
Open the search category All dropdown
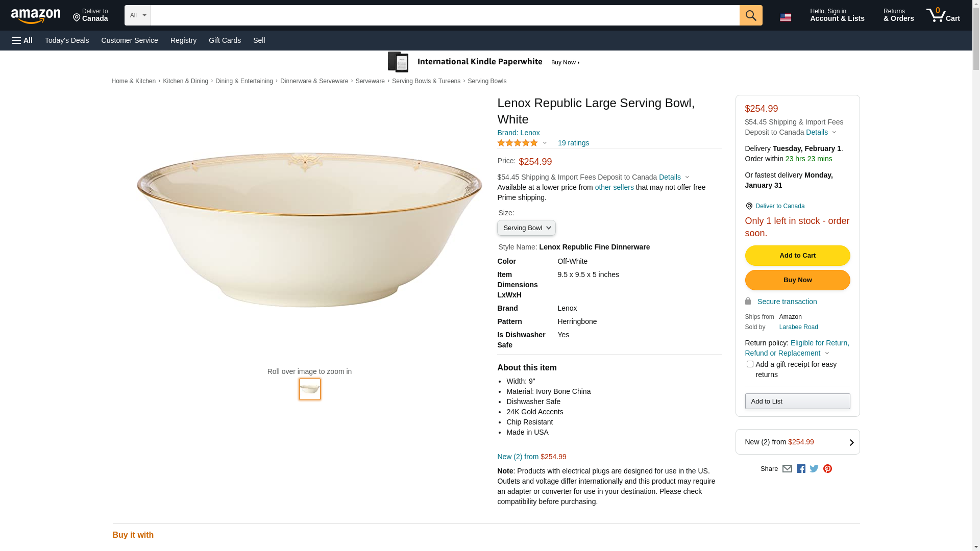click(138, 15)
